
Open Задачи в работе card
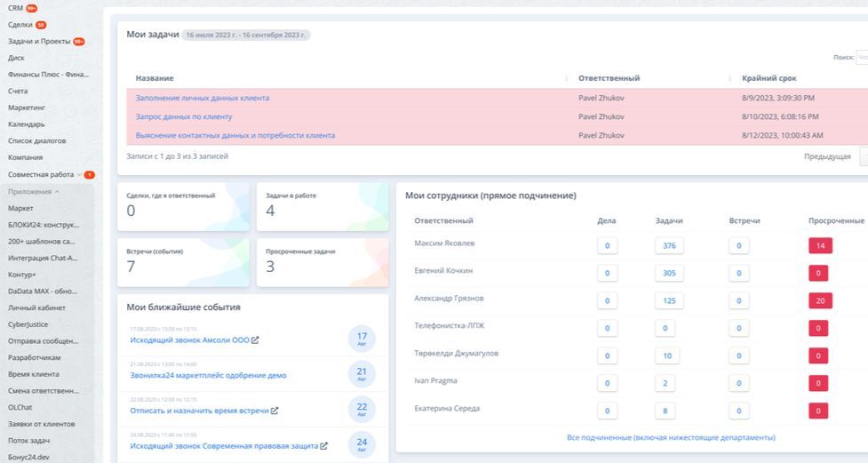click(323, 206)
